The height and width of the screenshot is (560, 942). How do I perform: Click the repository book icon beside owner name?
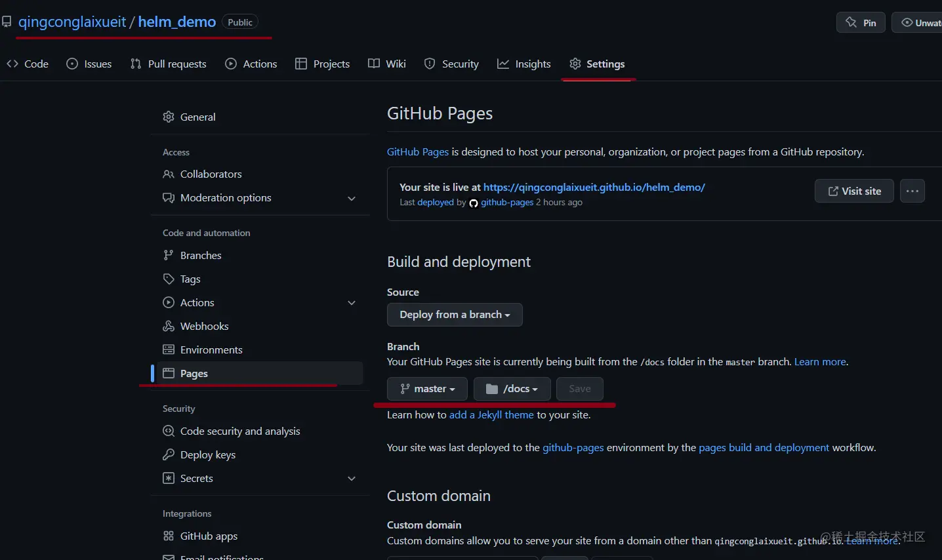(x=7, y=22)
